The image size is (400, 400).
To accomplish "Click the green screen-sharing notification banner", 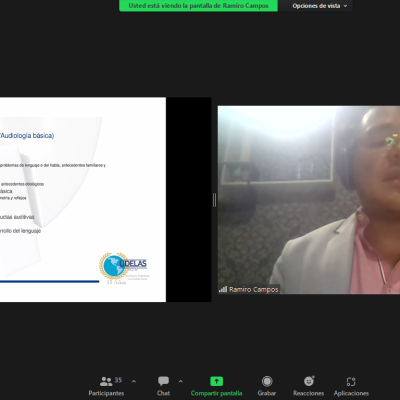I will pyautogui.click(x=198, y=6).
